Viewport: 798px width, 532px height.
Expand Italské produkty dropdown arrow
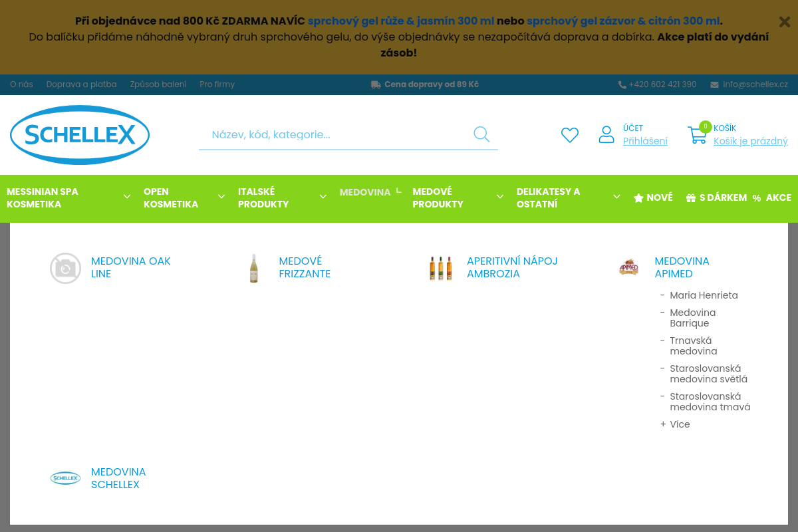click(x=323, y=197)
